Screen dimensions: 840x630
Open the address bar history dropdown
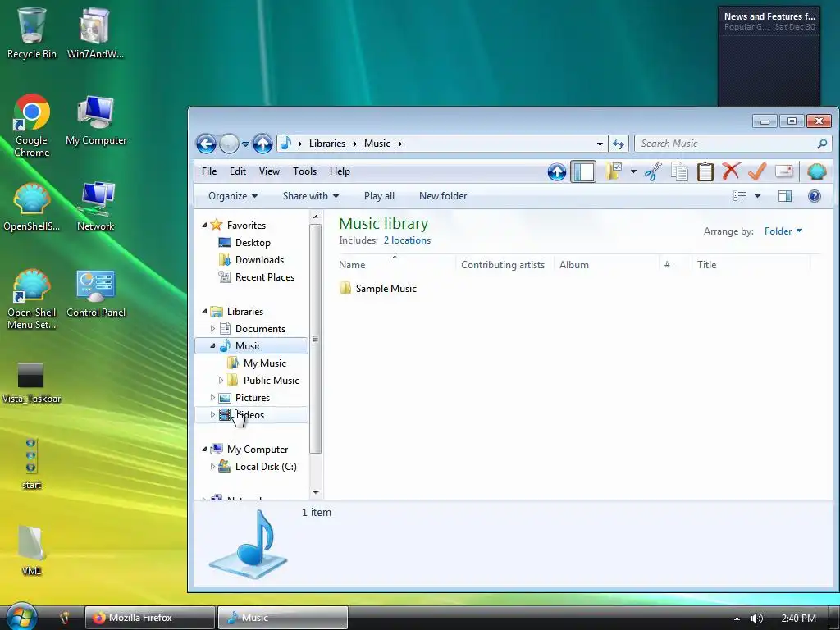[600, 144]
